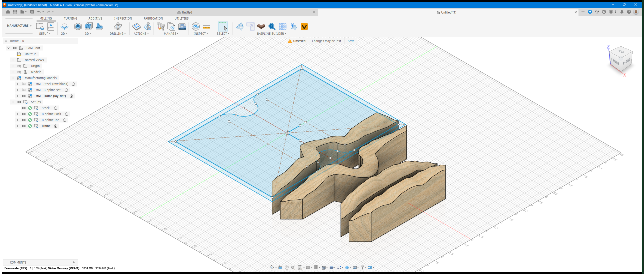Select the Pan hand tool in navigation bar
Screen dimensions: 644x274
click(287, 267)
